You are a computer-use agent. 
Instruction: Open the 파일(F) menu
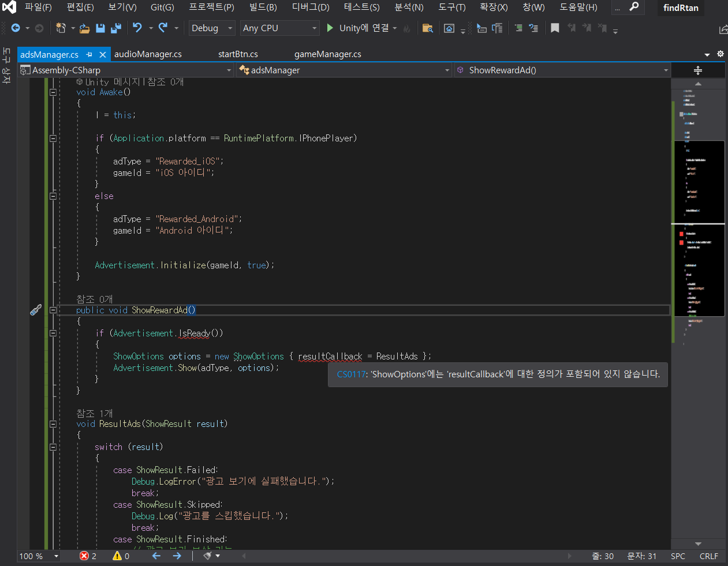tap(38, 7)
